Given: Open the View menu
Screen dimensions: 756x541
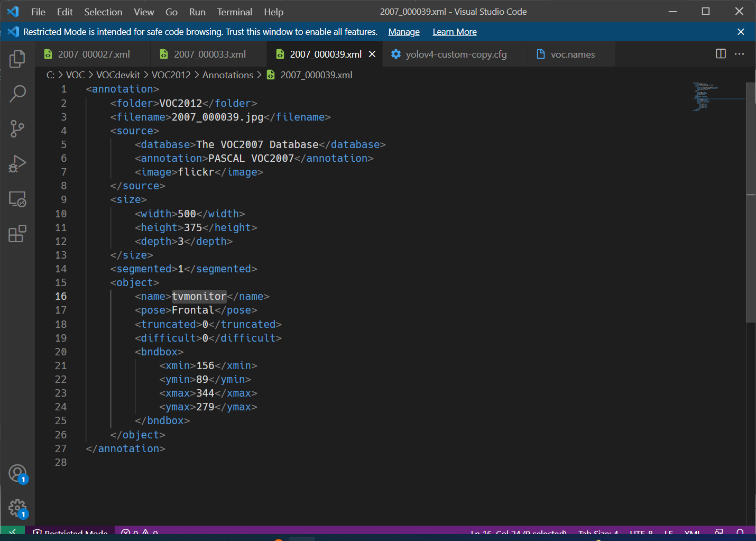Looking at the screenshot, I should (x=144, y=12).
